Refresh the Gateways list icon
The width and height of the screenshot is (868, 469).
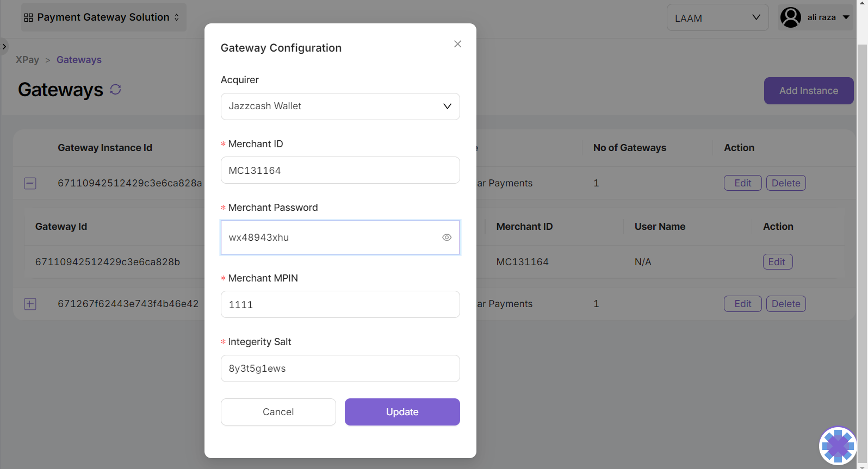click(x=115, y=90)
